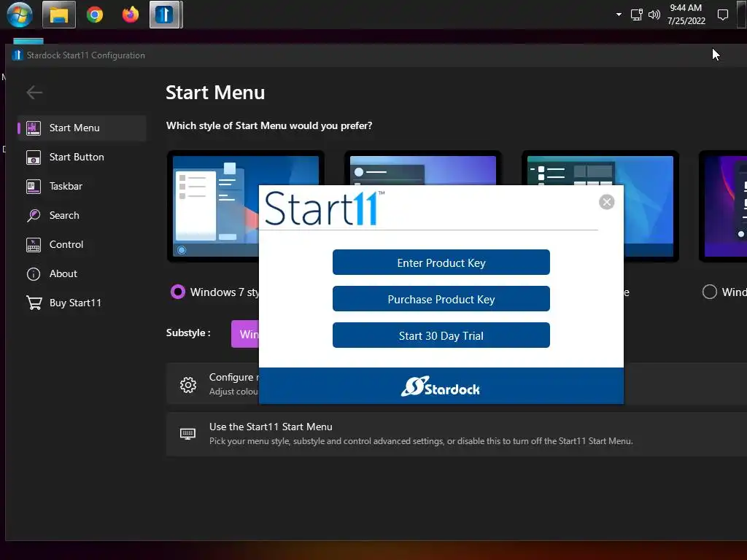Open File Explorer from the taskbar
This screenshot has width=747, height=560.
[59, 15]
